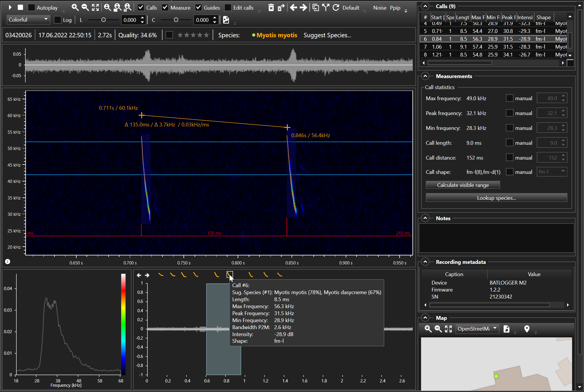Click Calculate visible range button
Viewport: 584px width, 392px height.
point(463,185)
